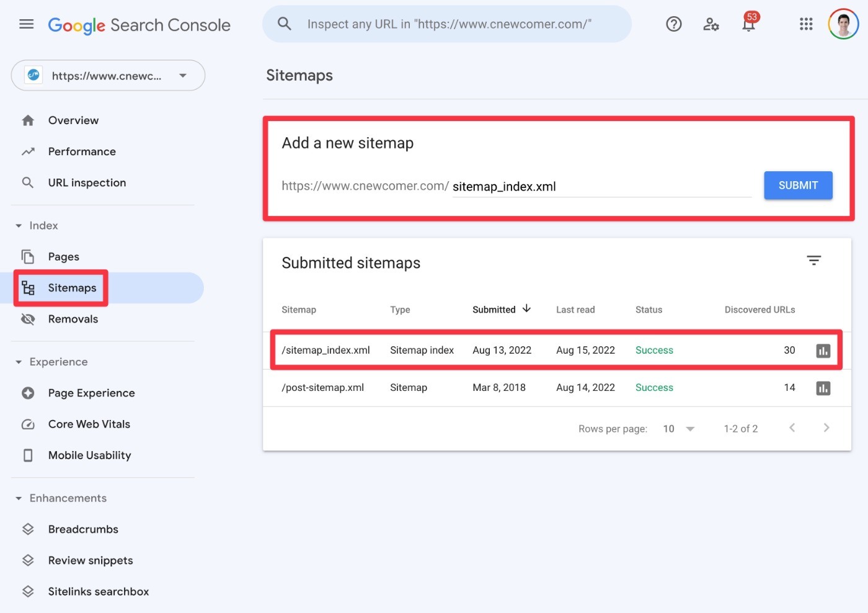This screenshot has width=868, height=613.
Task: Click the Sitelinks searchbox layers icon
Action: pos(28,591)
